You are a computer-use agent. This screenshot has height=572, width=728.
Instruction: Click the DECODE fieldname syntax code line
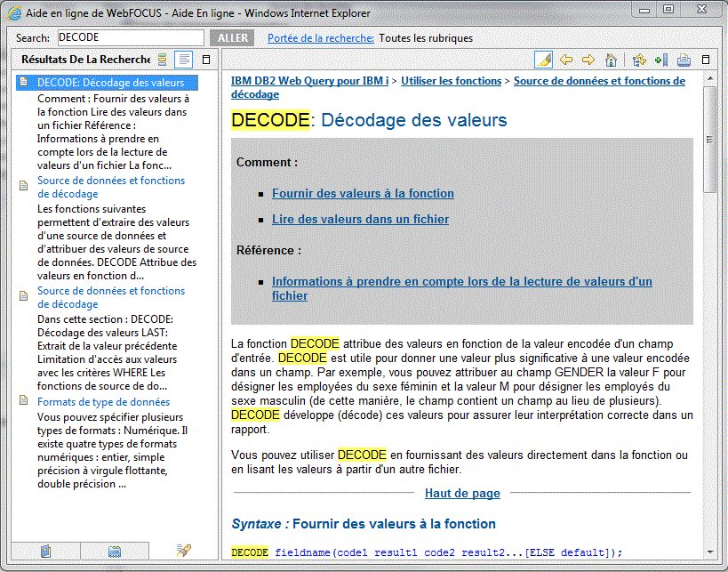click(426, 552)
